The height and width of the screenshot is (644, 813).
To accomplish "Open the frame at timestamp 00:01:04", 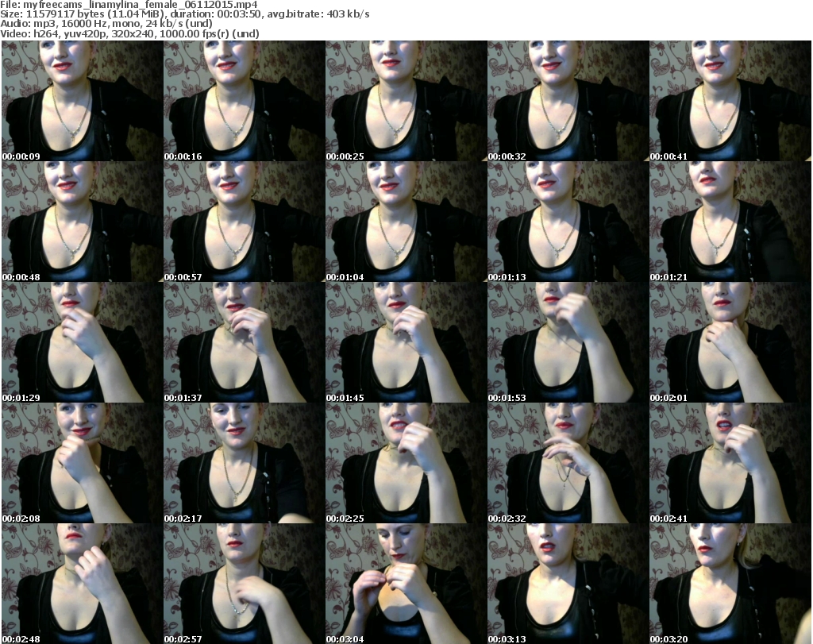I will click(406, 222).
